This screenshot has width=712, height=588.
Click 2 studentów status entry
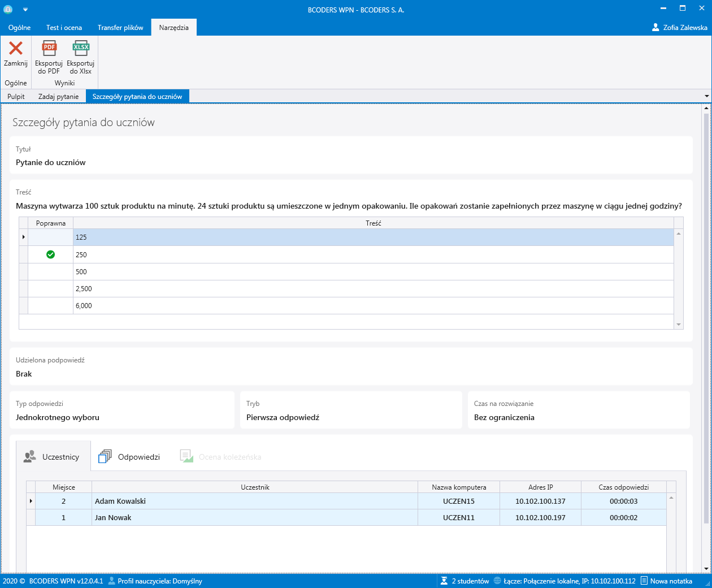[471, 581]
